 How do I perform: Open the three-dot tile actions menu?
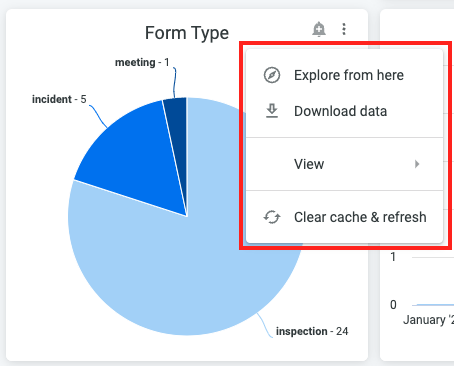coord(344,29)
